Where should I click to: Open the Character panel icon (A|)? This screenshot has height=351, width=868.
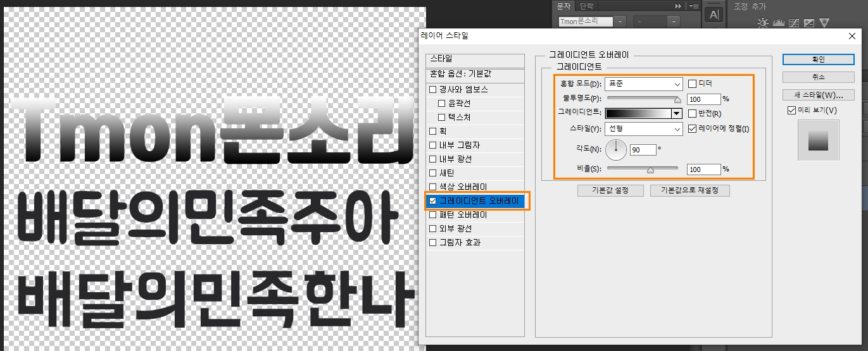[x=714, y=15]
